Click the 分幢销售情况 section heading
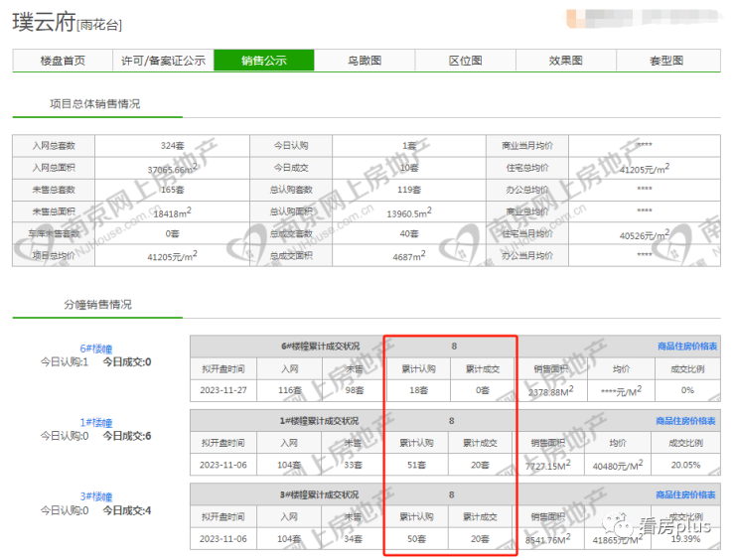 (x=98, y=305)
